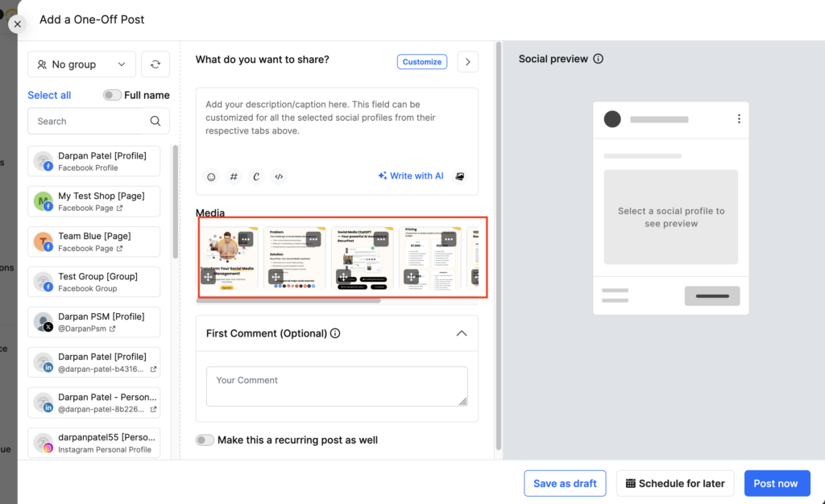Click the profile Search field
The height and width of the screenshot is (504, 825).
[x=98, y=121]
